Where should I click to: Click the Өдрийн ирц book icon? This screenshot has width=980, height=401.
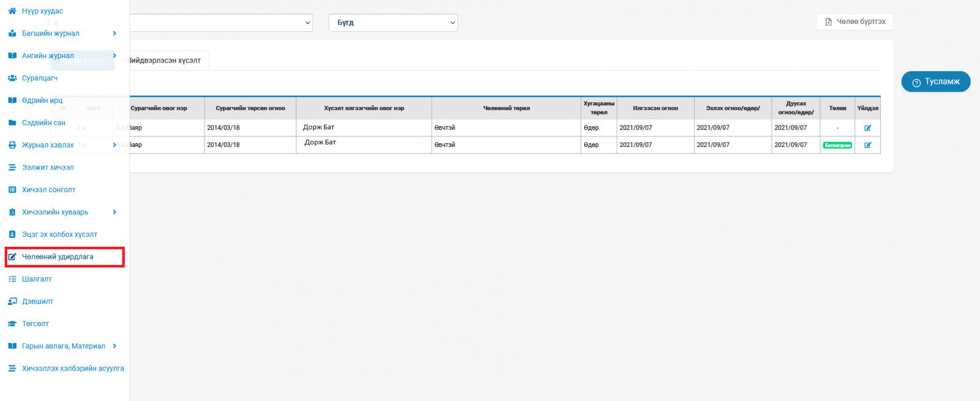coord(12,100)
